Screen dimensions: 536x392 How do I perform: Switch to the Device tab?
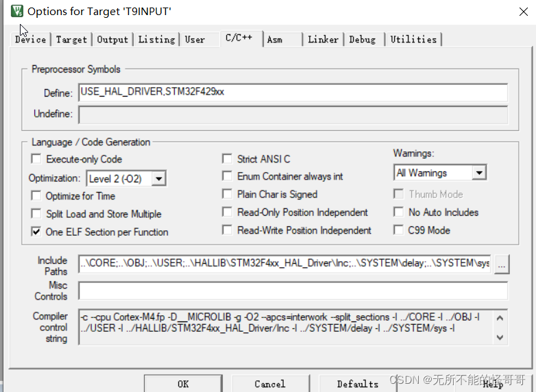pos(30,40)
